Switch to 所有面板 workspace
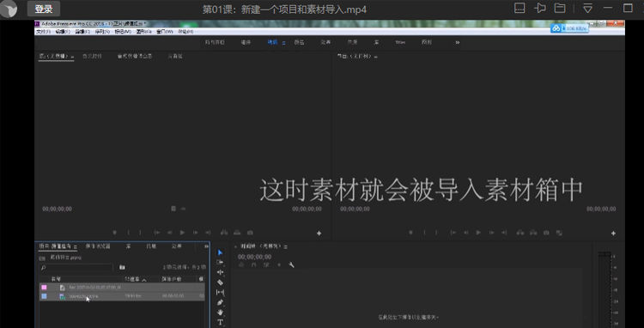This screenshot has width=644, height=328. click(215, 42)
